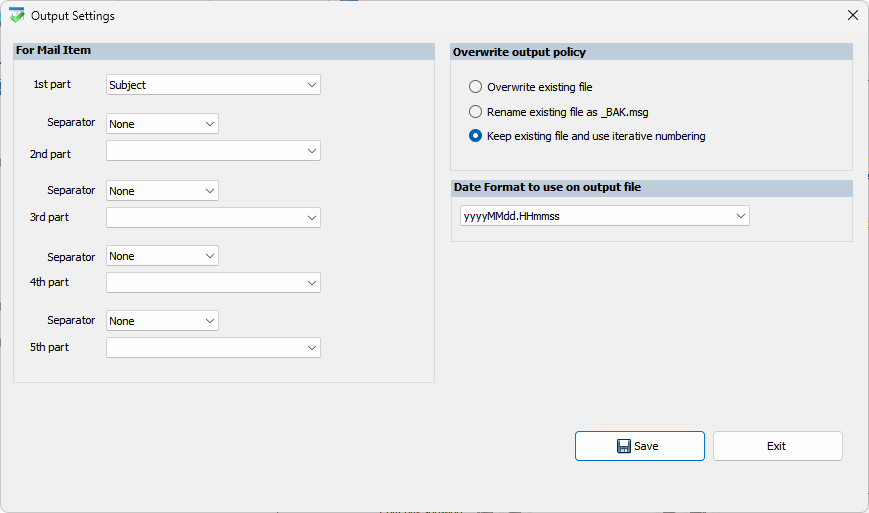
Task: Open the 1st part Subject dropdown
Action: tap(213, 85)
